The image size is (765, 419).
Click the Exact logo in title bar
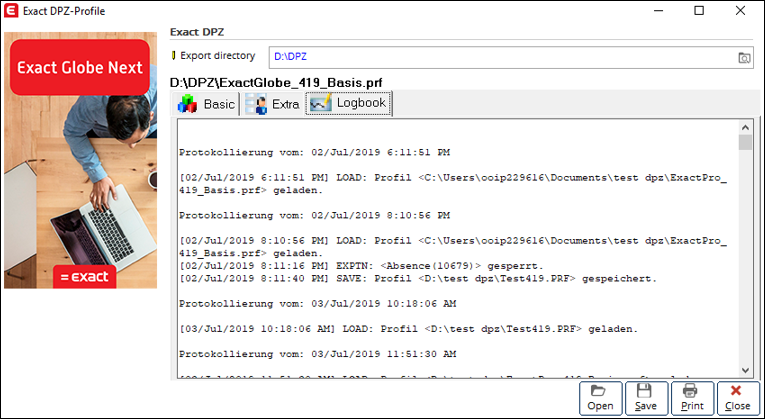11,11
